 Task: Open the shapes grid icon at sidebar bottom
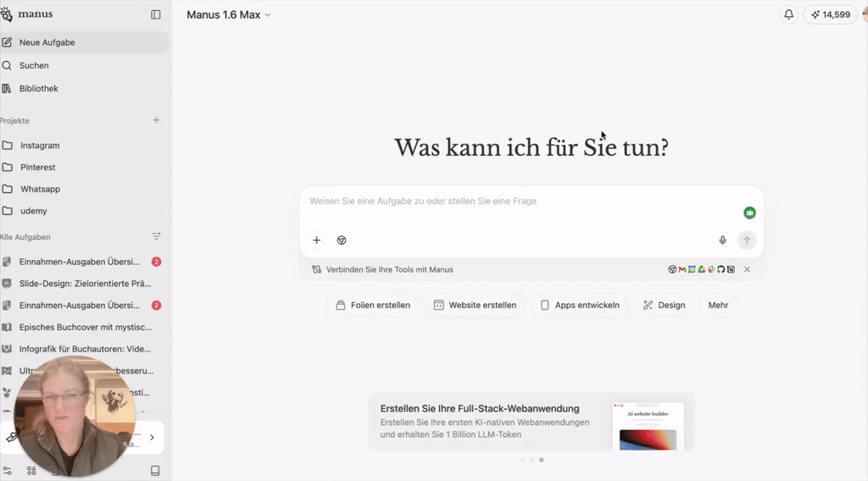coord(31,471)
